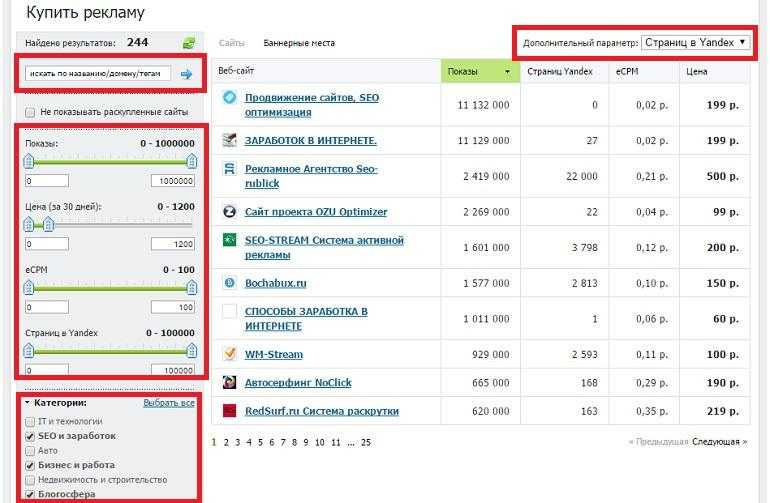Check the 'IT и технологии' category
770x503 pixels.
pyautogui.click(x=30, y=422)
